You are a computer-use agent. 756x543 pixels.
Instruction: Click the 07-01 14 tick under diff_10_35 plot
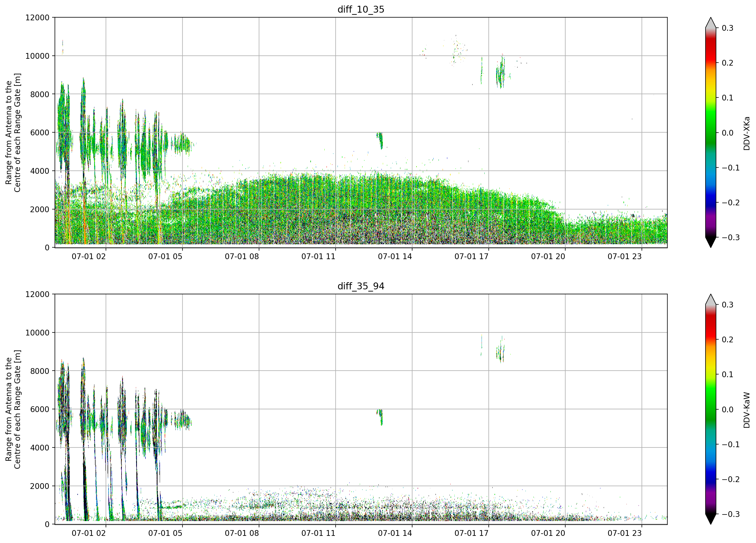tap(395, 256)
